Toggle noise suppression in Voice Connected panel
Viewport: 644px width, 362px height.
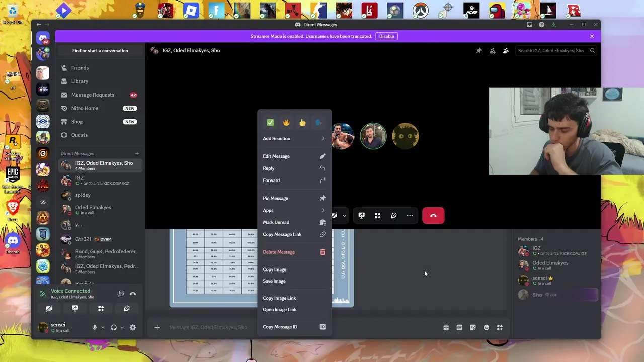(121, 294)
